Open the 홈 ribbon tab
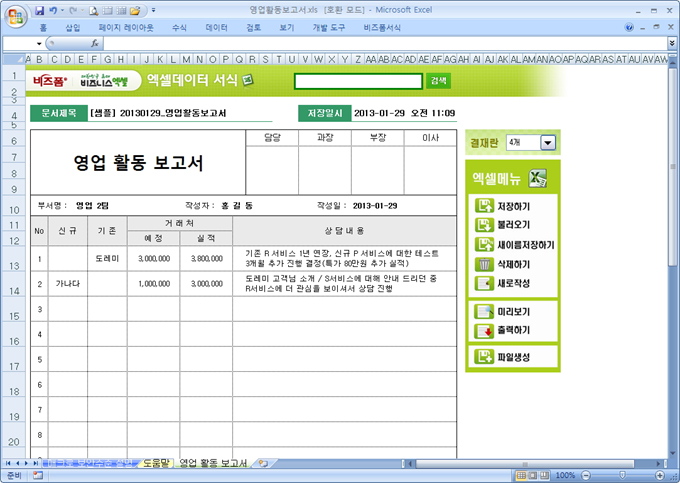680x483 pixels. pyautogui.click(x=43, y=28)
